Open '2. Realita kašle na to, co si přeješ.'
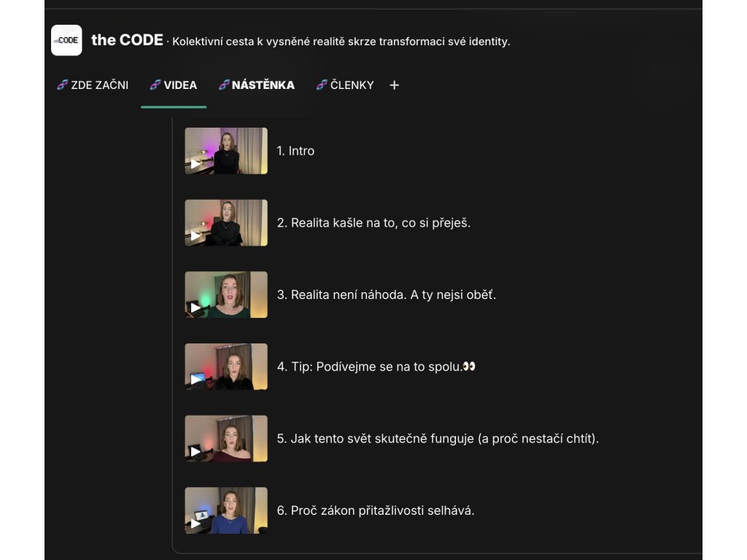 click(x=373, y=223)
